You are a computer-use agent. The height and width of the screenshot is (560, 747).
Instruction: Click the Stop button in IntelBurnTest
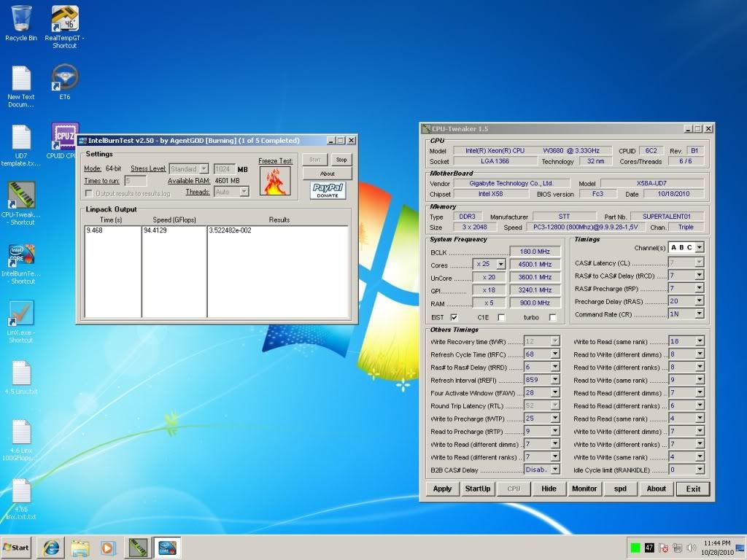[x=341, y=160]
